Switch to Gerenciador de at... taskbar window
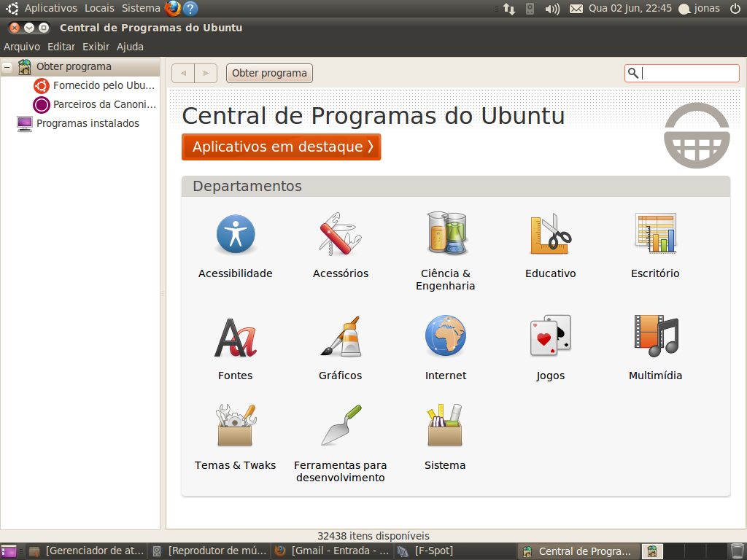This screenshot has height=560, width=747. tap(86, 551)
